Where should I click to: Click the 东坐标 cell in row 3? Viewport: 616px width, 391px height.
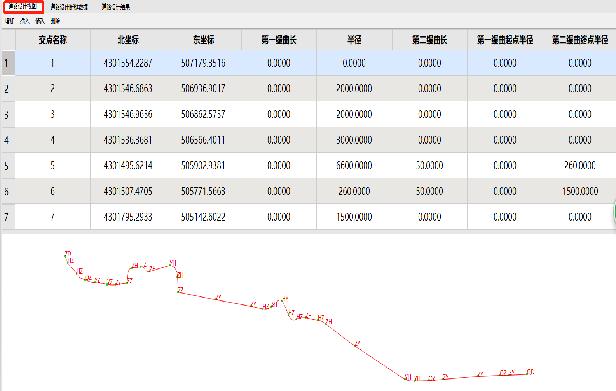tap(204, 114)
